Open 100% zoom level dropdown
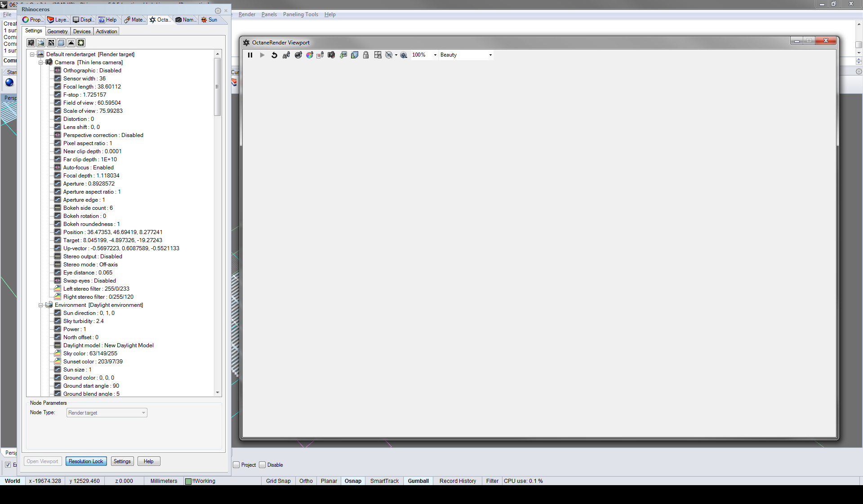863x504 pixels. [435, 55]
